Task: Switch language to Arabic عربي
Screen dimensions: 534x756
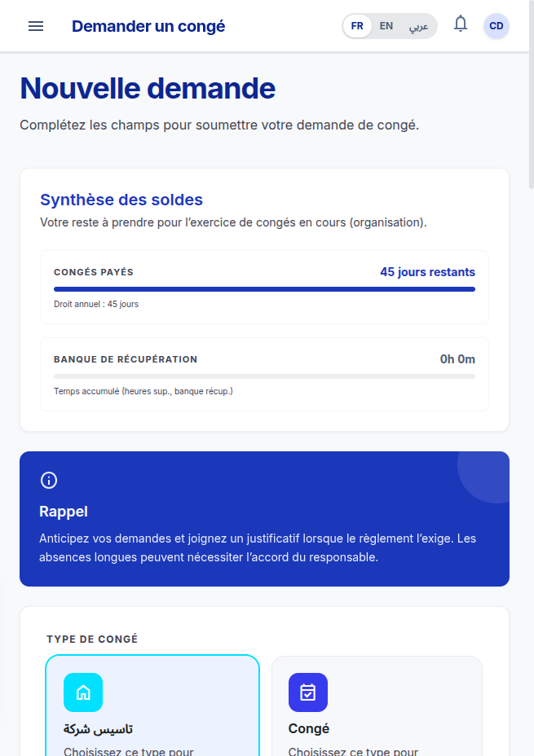Action: coord(418,26)
